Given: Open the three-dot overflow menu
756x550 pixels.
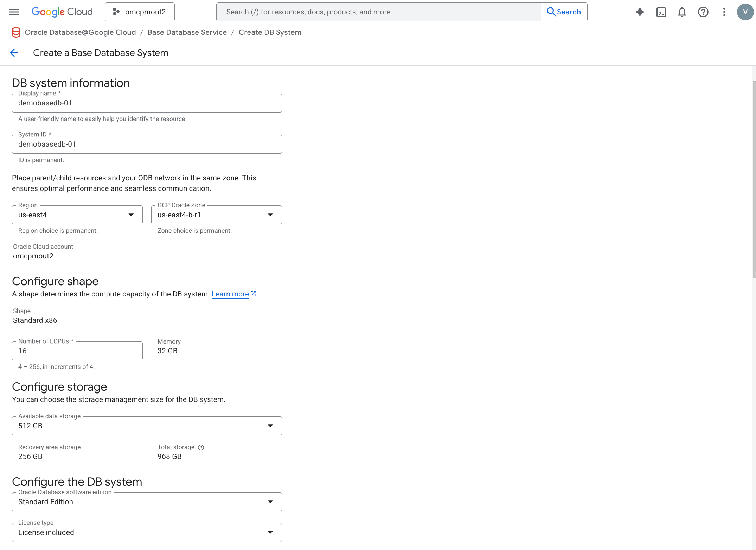Looking at the screenshot, I should coord(724,12).
